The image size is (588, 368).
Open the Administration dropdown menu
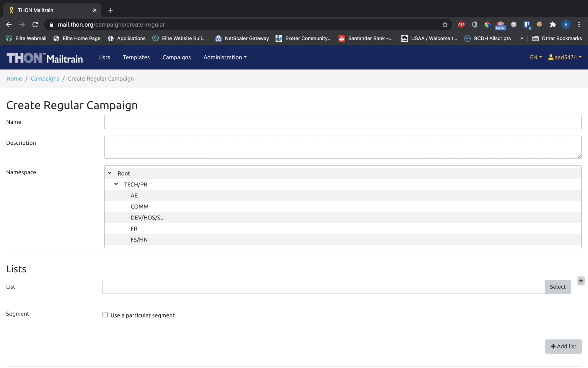pos(225,57)
